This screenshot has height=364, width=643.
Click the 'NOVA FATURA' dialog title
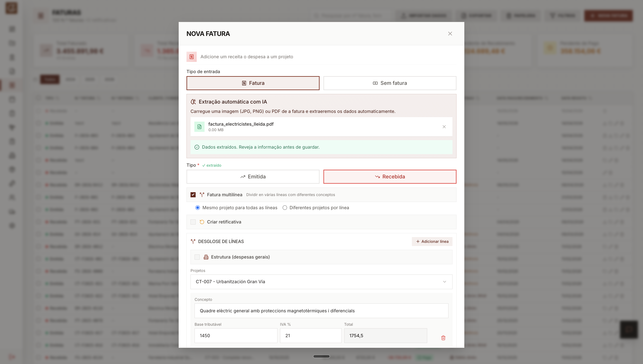point(208,34)
